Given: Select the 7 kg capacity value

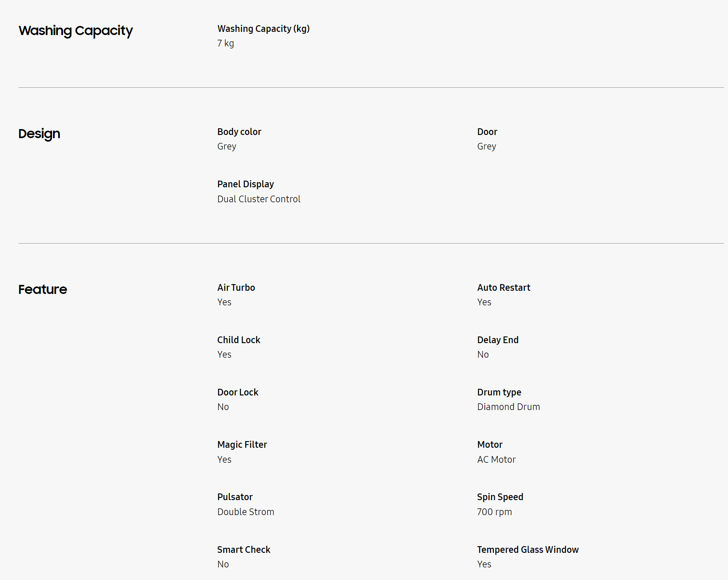Looking at the screenshot, I should (x=225, y=43).
